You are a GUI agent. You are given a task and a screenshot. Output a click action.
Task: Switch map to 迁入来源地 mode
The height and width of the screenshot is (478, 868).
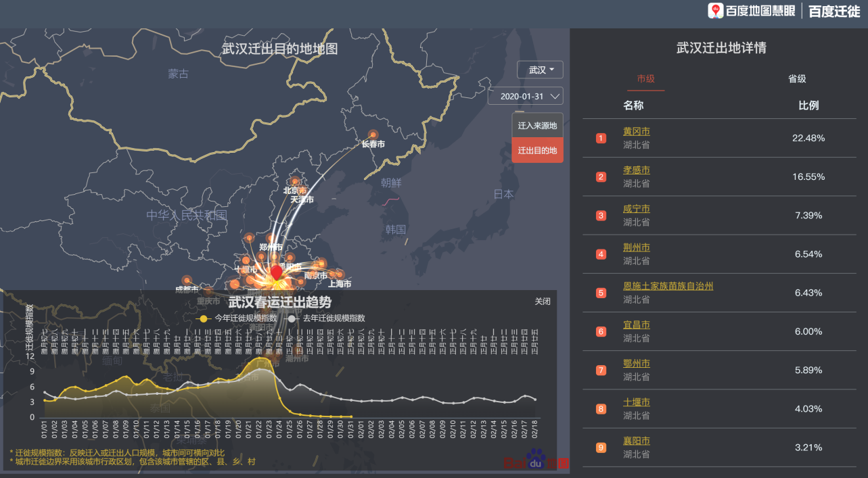pyautogui.click(x=537, y=126)
